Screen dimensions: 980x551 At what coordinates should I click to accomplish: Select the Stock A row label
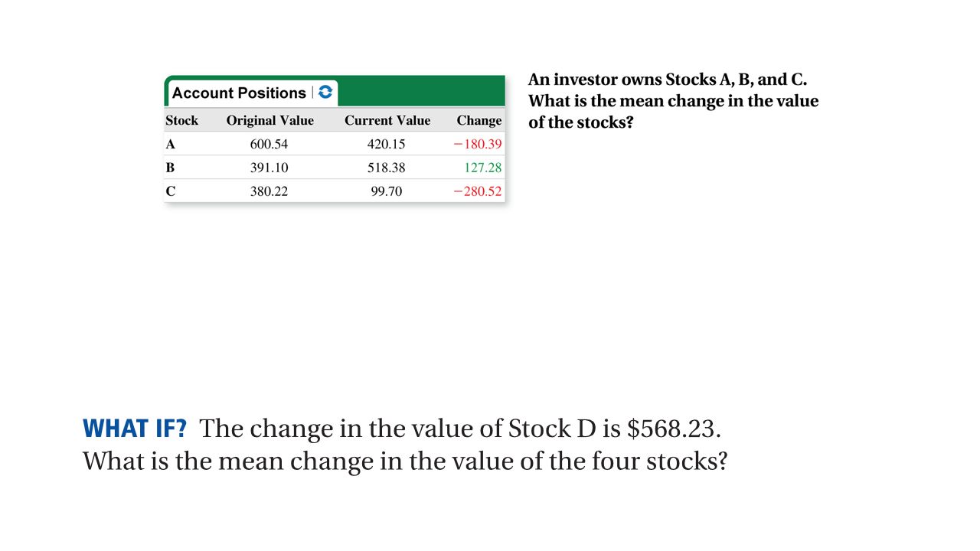tap(170, 144)
